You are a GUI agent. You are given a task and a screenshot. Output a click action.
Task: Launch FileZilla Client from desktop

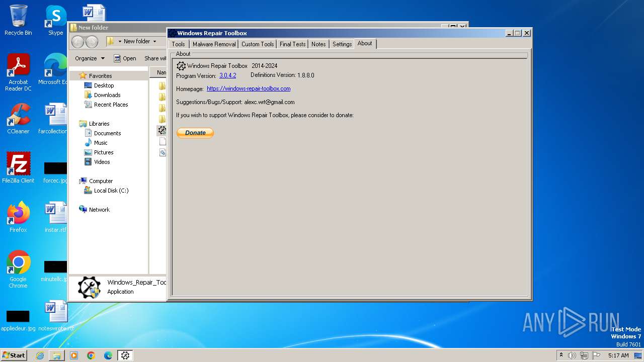click(18, 168)
